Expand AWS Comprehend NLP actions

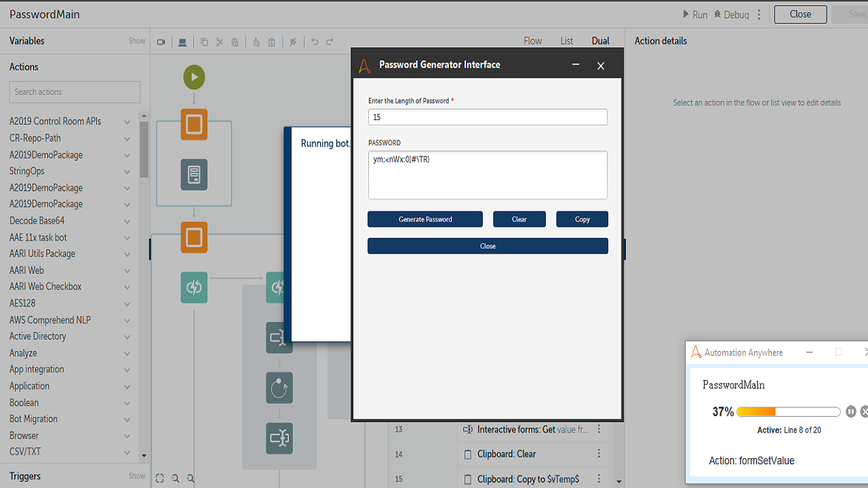127,321
